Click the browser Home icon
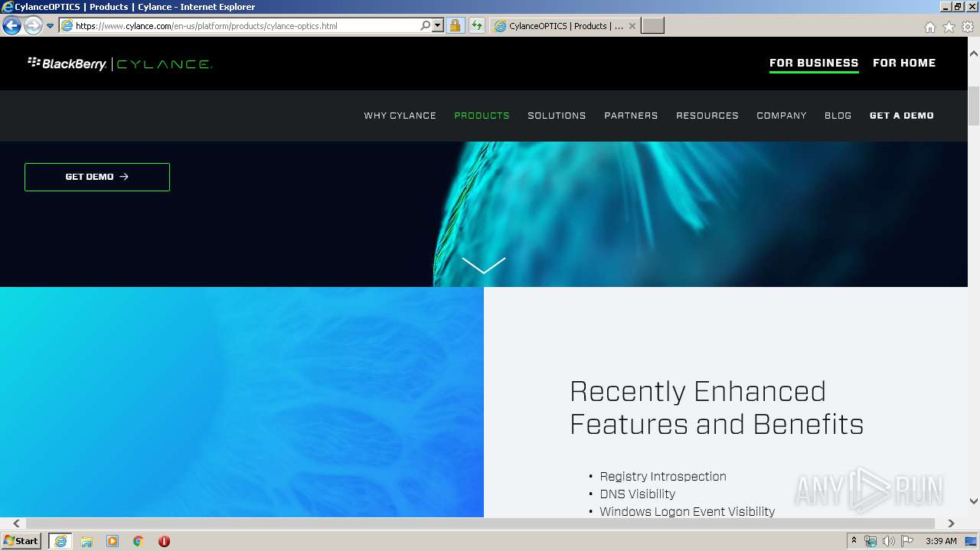This screenshot has width=980, height=551. coord(930,27)
